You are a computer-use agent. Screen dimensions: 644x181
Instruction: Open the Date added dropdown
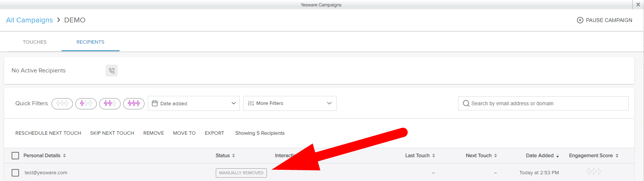194,103
